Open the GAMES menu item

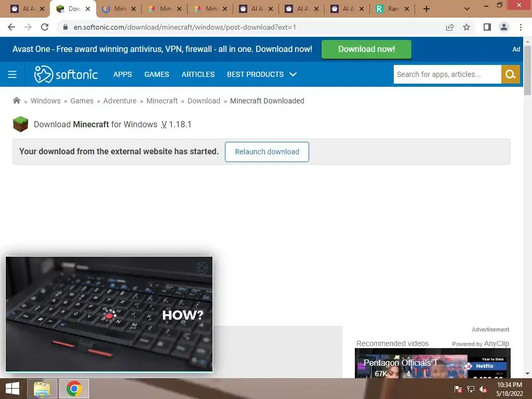pyautogui.click(x=157, y=74)
